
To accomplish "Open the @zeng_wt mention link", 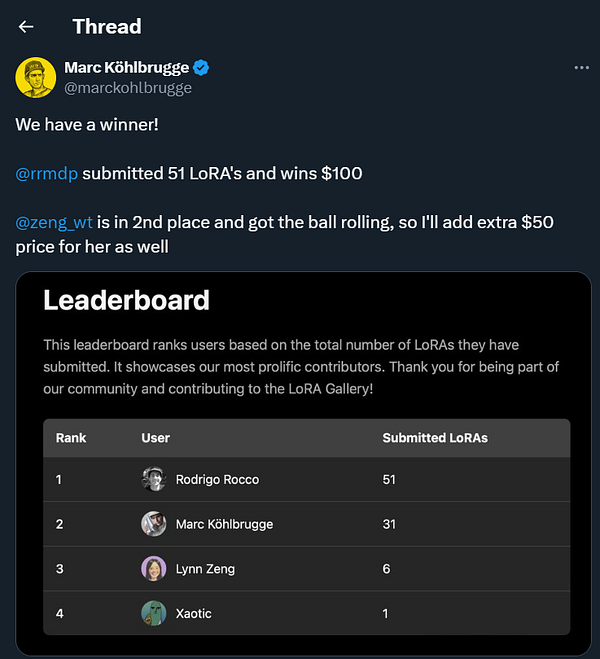I will coord(54,223).
